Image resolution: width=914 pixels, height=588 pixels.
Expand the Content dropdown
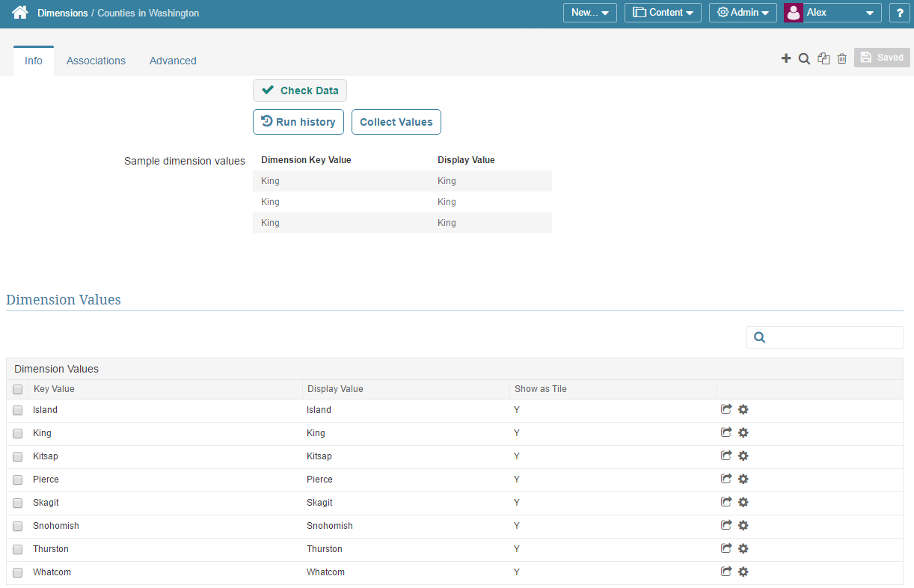pyautogui.click(x=663, y=12)
